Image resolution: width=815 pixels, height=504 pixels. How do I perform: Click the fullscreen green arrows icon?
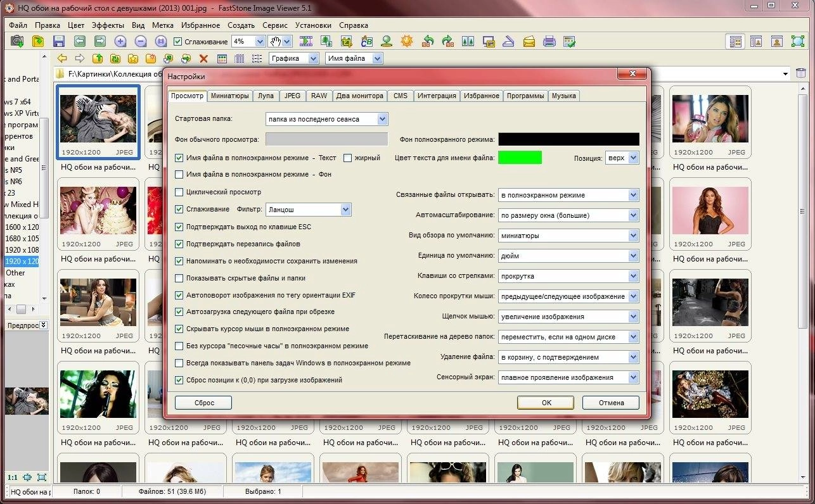[x=798, y=41]
